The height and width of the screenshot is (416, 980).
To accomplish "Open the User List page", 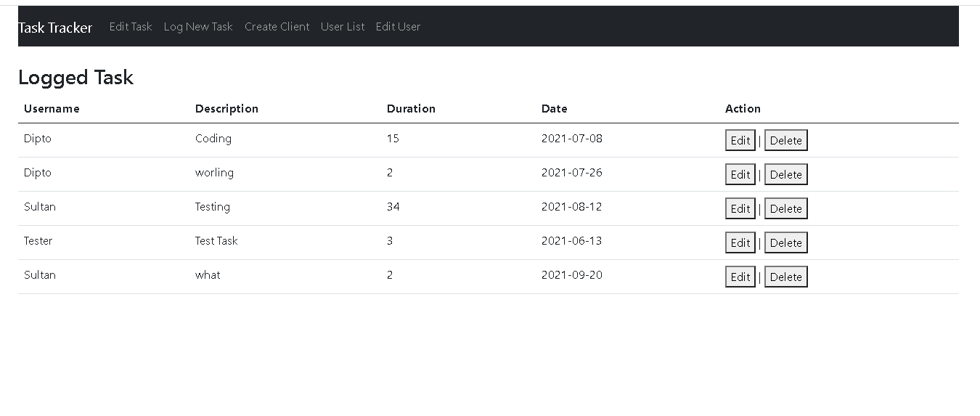I will coord(343,27).
